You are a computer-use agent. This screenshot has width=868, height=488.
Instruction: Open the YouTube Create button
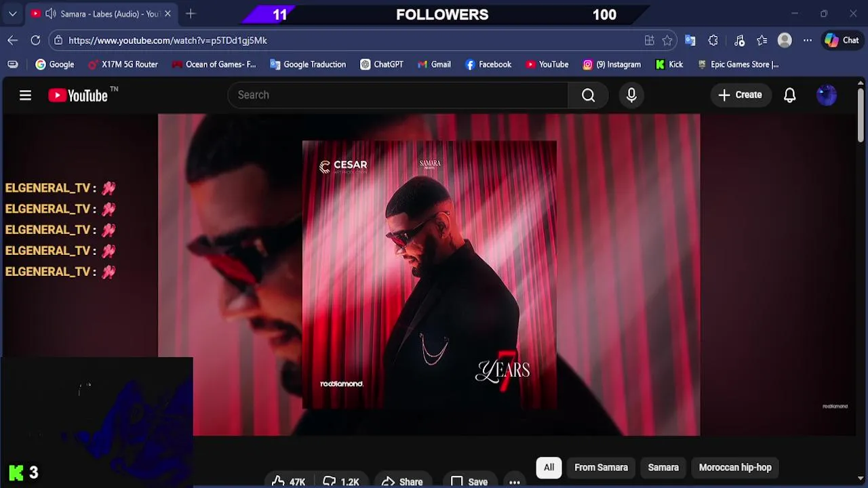click(x=741, y=95)
